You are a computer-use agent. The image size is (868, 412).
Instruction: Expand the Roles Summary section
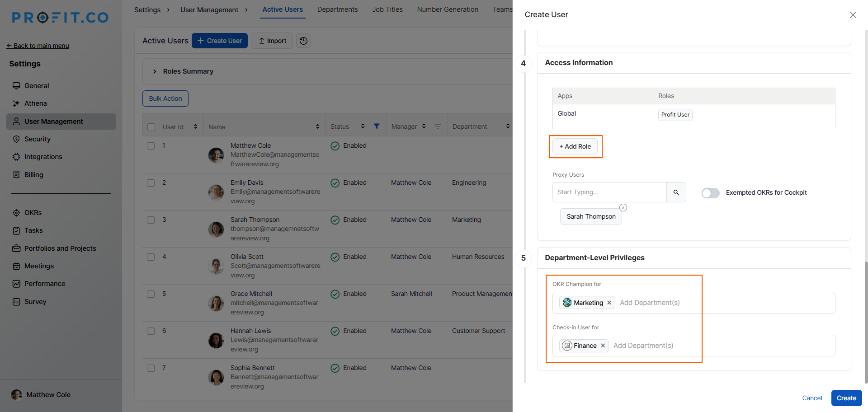[x=155, y=71]
